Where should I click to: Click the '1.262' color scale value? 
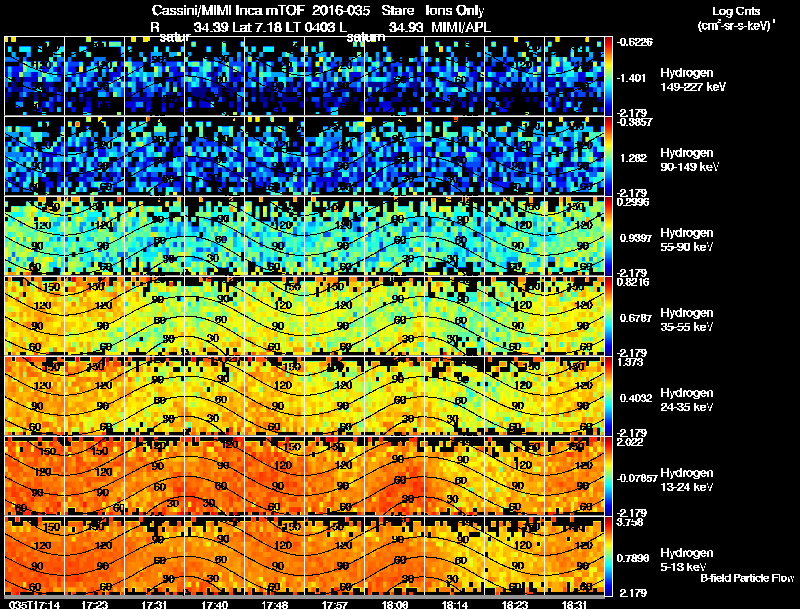click(x=633, y=158)
